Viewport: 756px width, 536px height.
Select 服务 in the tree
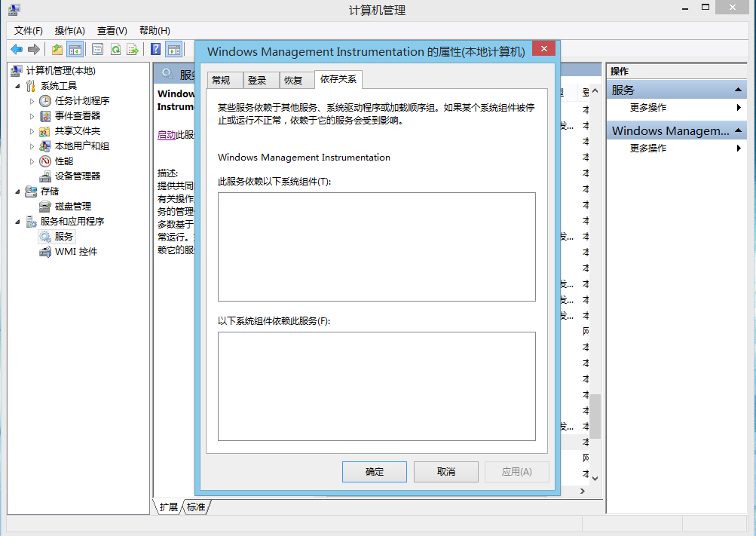click(x=63, y=236)
